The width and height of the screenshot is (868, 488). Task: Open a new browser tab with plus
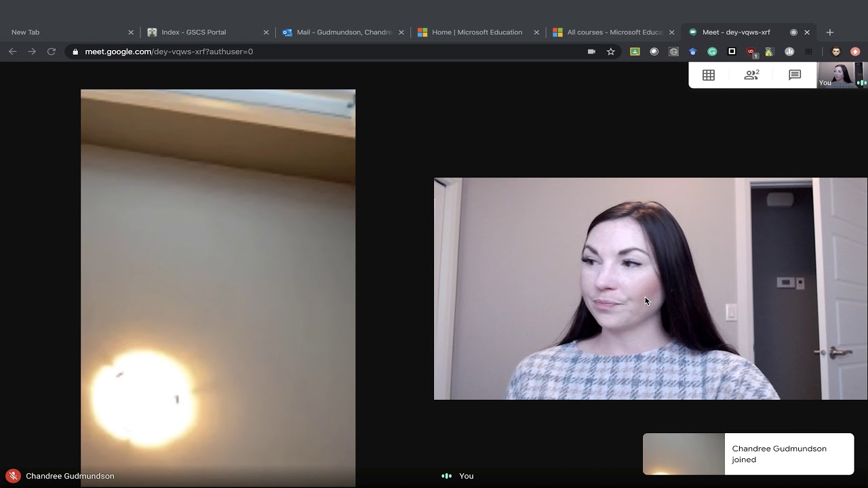[x=829, y=32]
